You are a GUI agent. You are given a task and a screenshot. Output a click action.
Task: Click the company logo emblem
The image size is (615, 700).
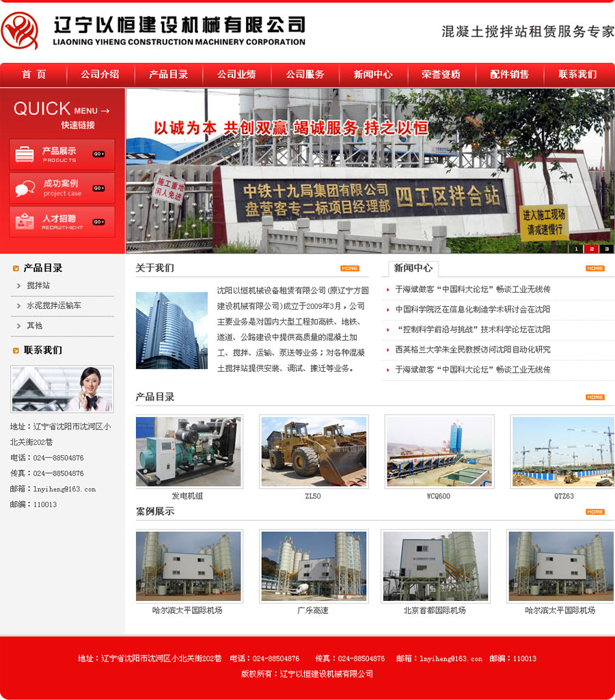tap(20, 31)
